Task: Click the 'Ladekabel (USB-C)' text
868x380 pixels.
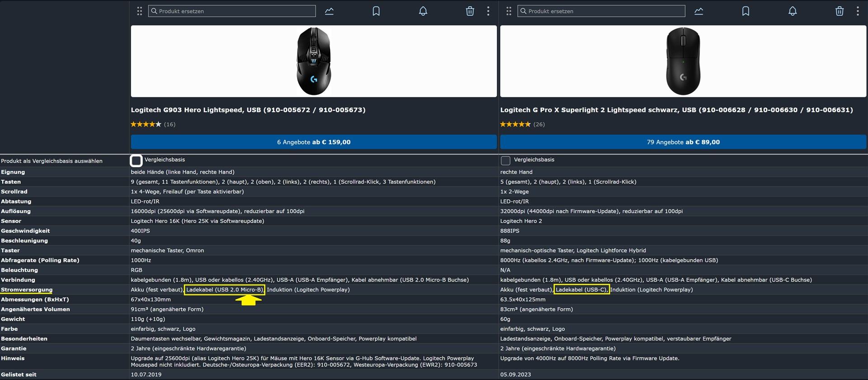Action: [x=582, y=290]
